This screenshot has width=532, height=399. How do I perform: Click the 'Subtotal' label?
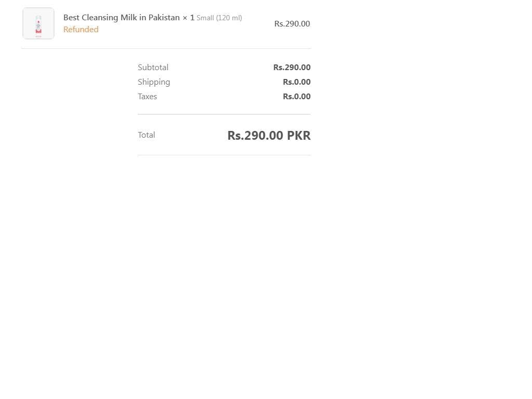click(x=153, y=68)
